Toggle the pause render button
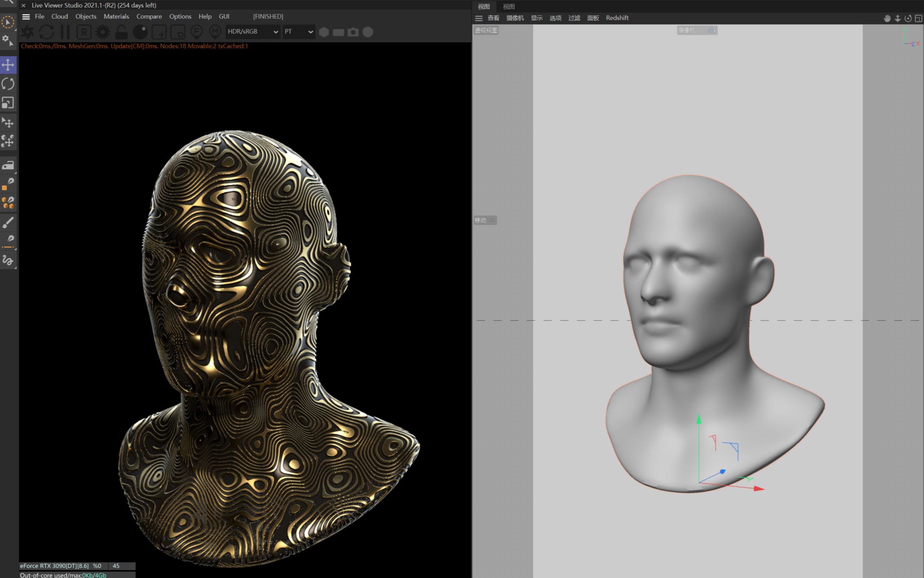 point(65,32)
